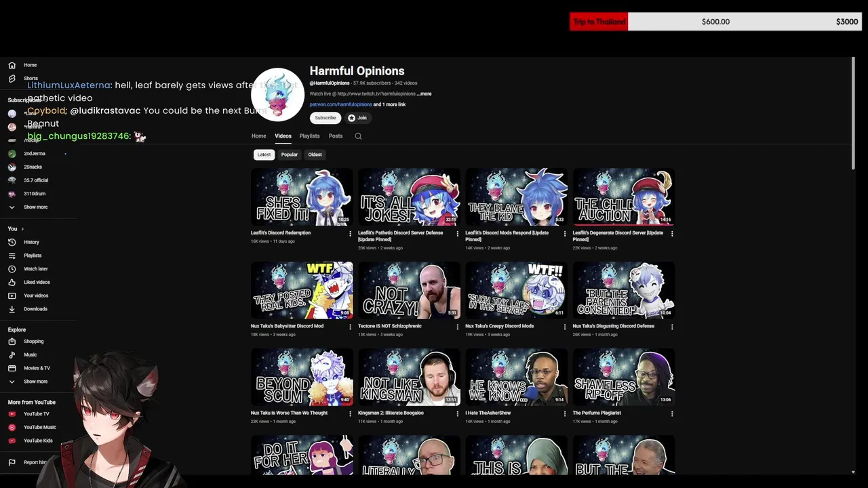This screenshot has width=868, height=488.
Task: Expand channel description with ...more
Action: [x=424, y=94]
